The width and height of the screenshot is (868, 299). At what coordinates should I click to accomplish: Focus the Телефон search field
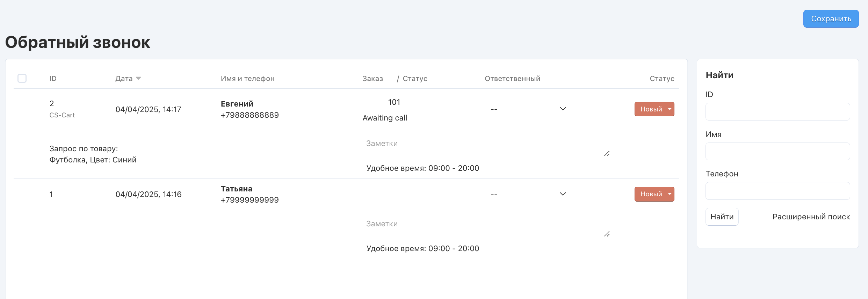777,191
